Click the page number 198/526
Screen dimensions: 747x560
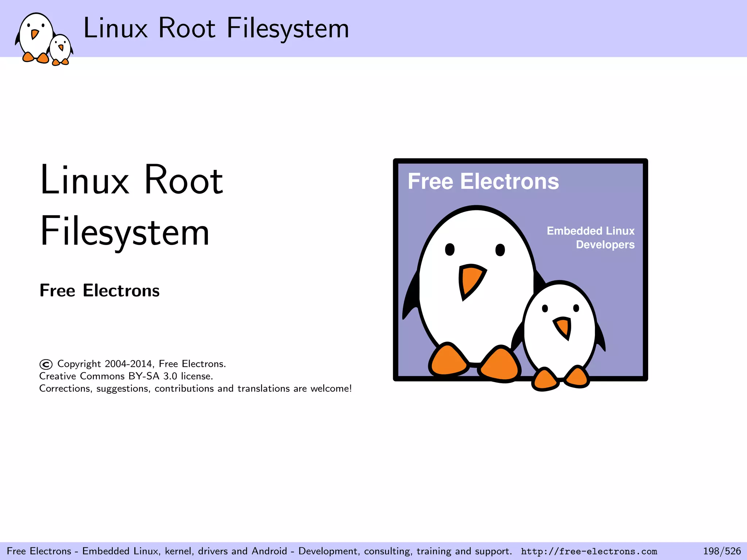(x=722, y=551)
